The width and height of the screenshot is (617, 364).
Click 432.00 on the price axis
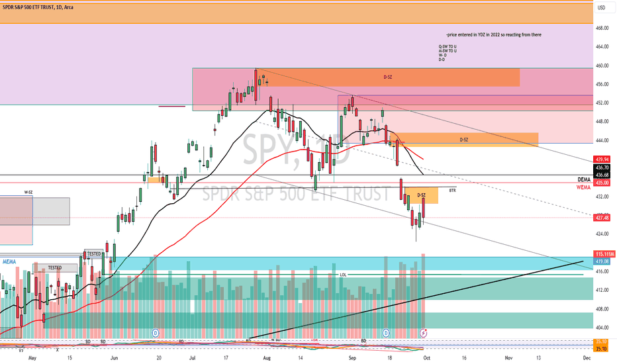[602, 197]
